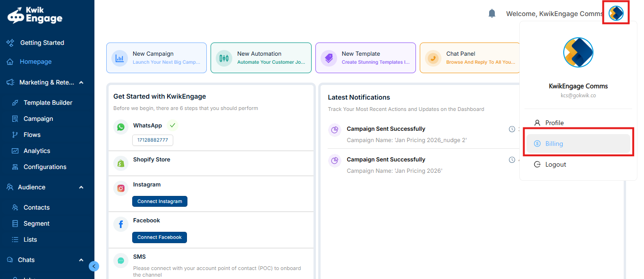The width and height of the screenshot is (644, 279).
Task: Open the Flows page
Action: coord(32,135)
